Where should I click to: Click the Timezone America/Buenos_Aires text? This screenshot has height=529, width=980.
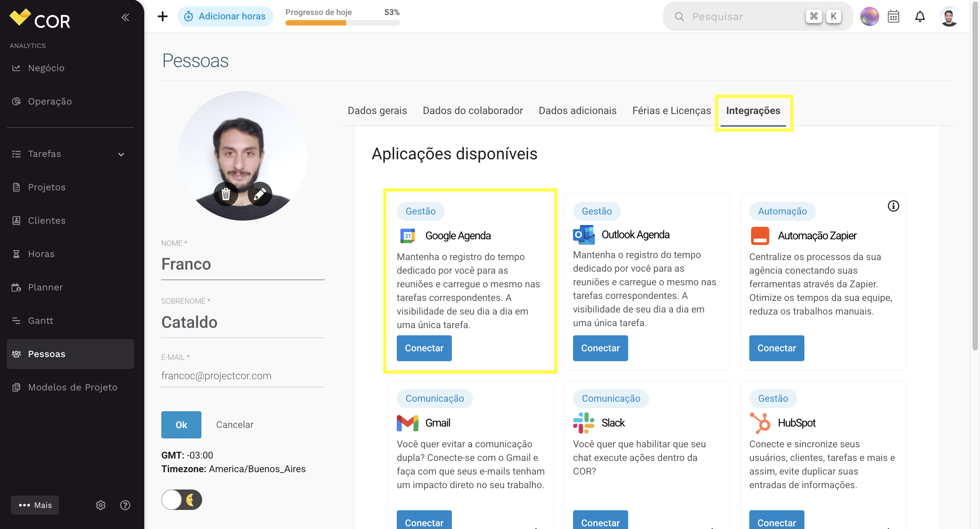coord(233,469)
